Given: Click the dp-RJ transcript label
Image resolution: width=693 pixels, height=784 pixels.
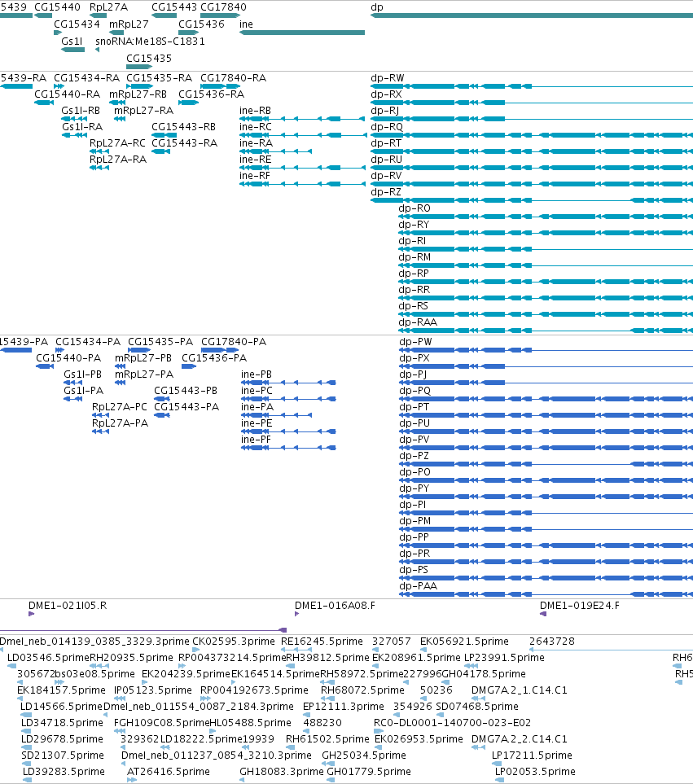Looking at the screenshot, I should coord(384,111).
